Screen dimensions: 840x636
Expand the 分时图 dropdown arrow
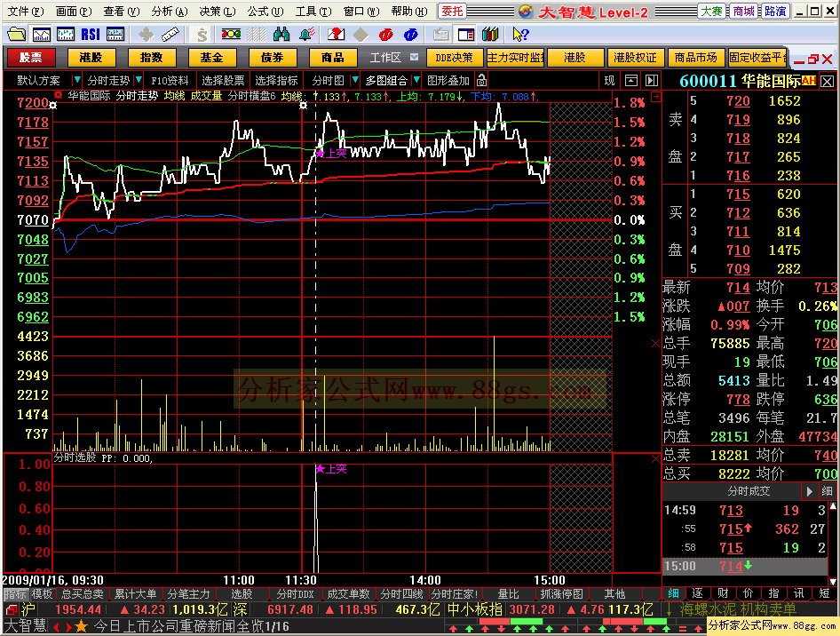(354, 80)
